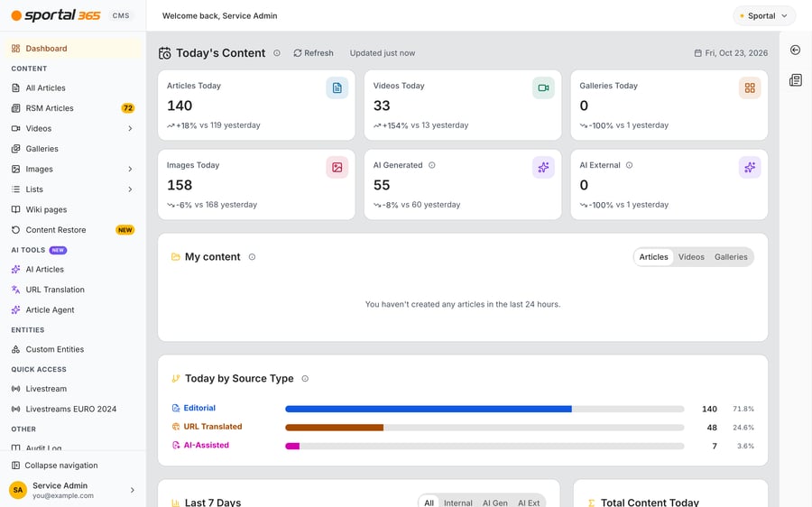Viewport: 812px width, 507px height.
Task: Select the AI Ext filter in Last 7 Days
Action: point(529,502)
